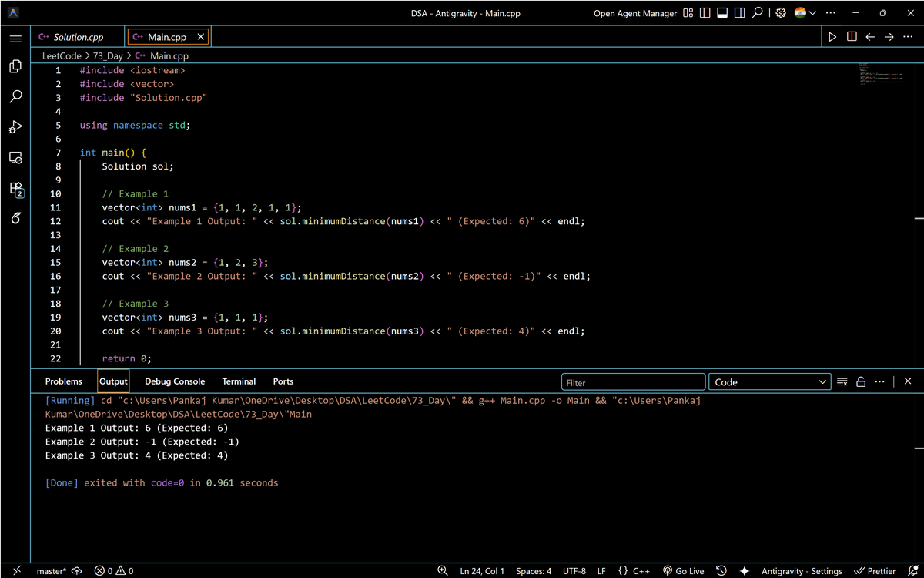
Task: Split the editor to the right
Action: 852,37
